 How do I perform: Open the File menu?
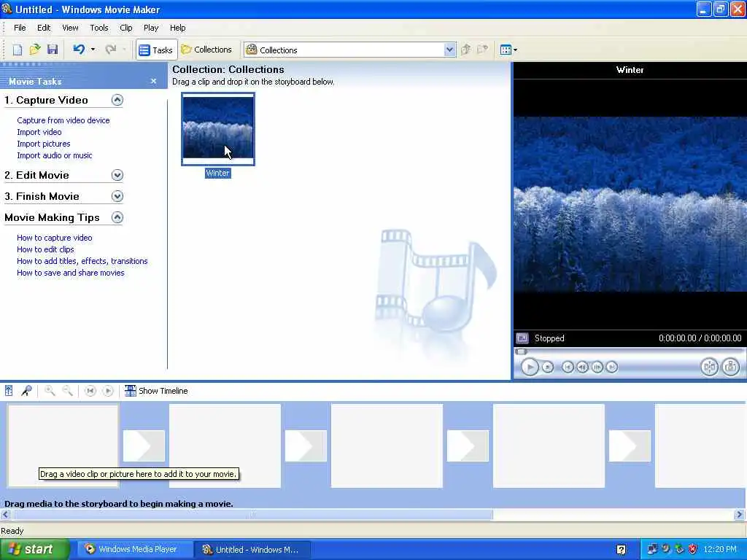(20, 28)
